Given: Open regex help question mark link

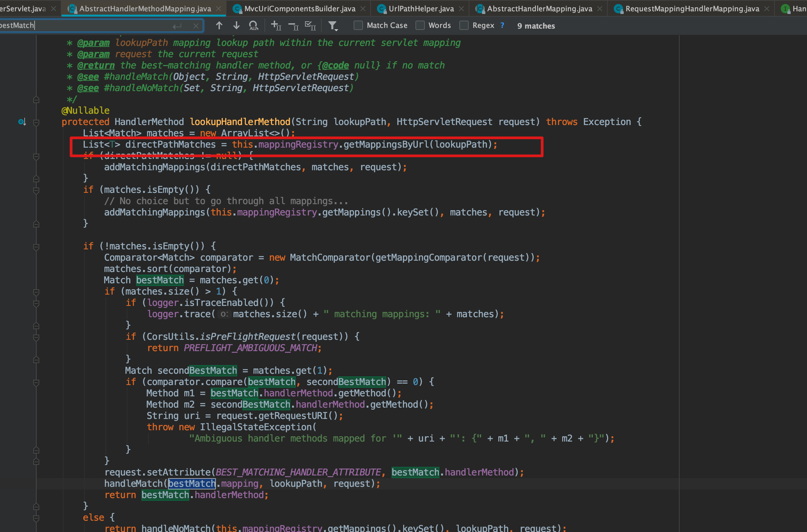Looking at the screenshot, I should point(502,26).
